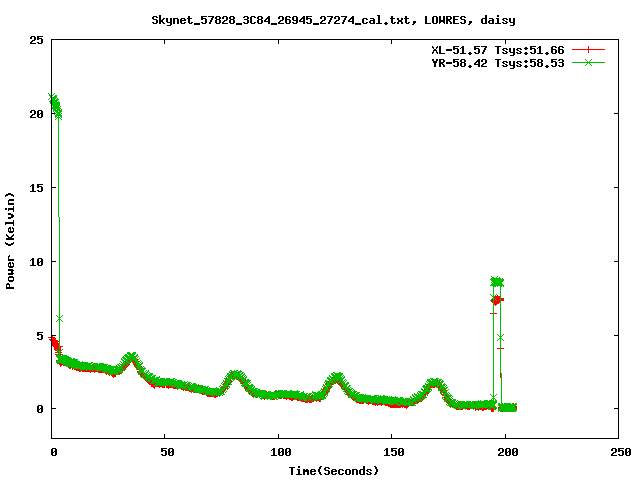Select legend entry YR-58.42 Tsys:58.53
The width and height of the screenshot is (640, 480).
coord(498,63)
